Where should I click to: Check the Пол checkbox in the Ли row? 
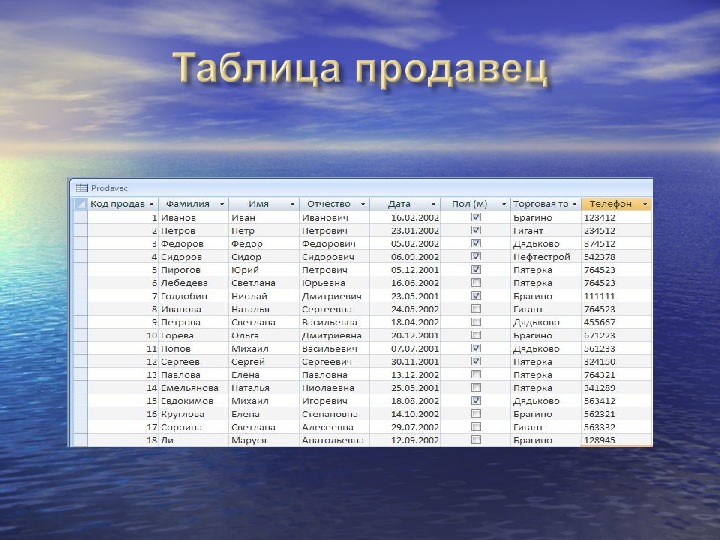[476, 440]
